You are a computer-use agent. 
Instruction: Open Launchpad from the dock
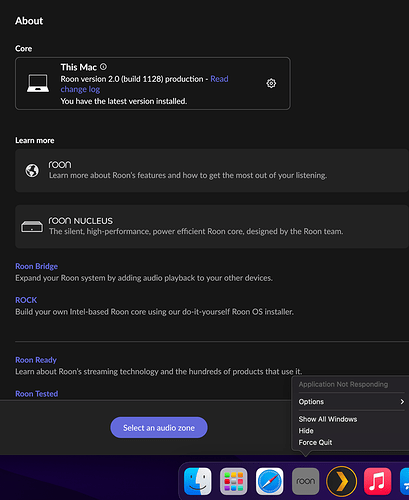click(234, 481)
